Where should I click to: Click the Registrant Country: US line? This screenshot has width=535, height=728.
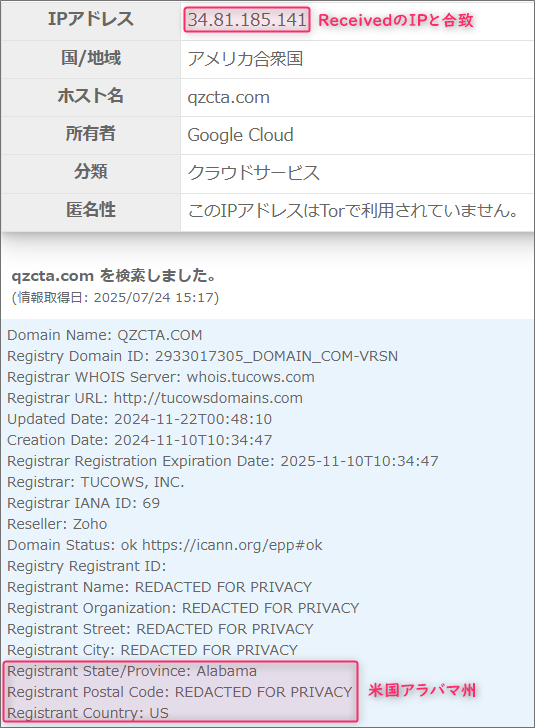click(x=88, y=713)
